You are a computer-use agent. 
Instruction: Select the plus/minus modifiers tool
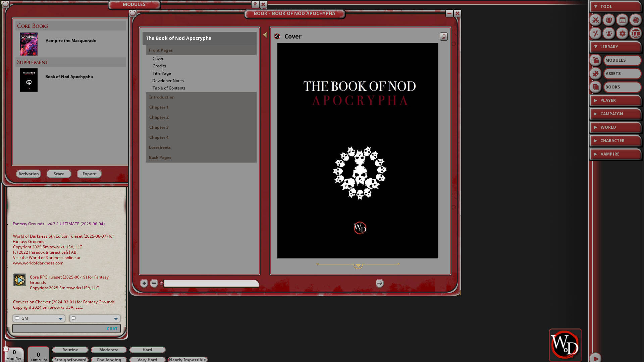click(596, 34)
